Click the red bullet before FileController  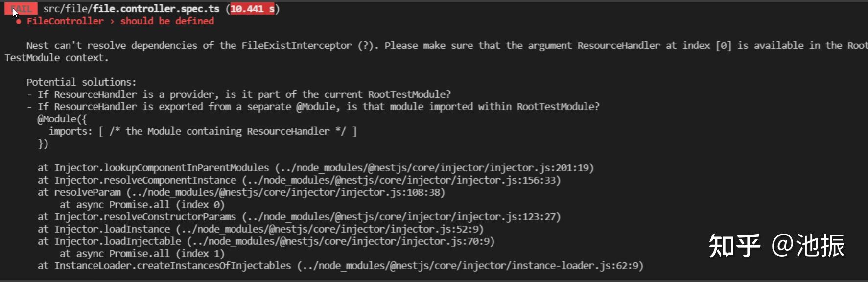click(18, 22)
